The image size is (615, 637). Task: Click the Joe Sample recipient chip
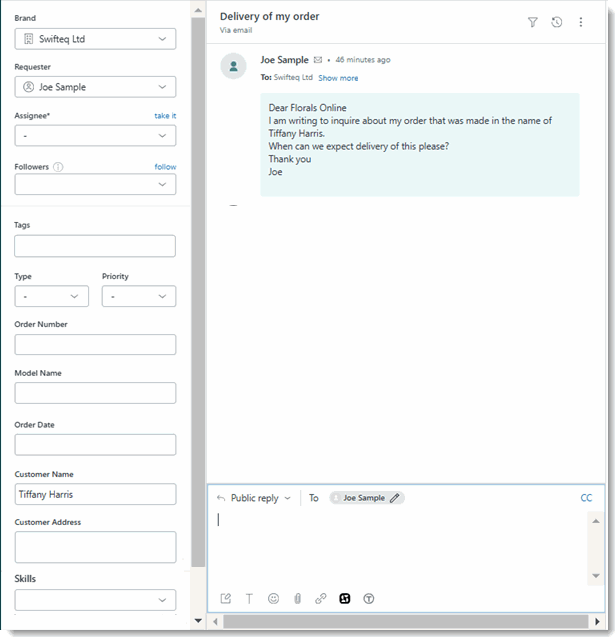pos(366,498)
